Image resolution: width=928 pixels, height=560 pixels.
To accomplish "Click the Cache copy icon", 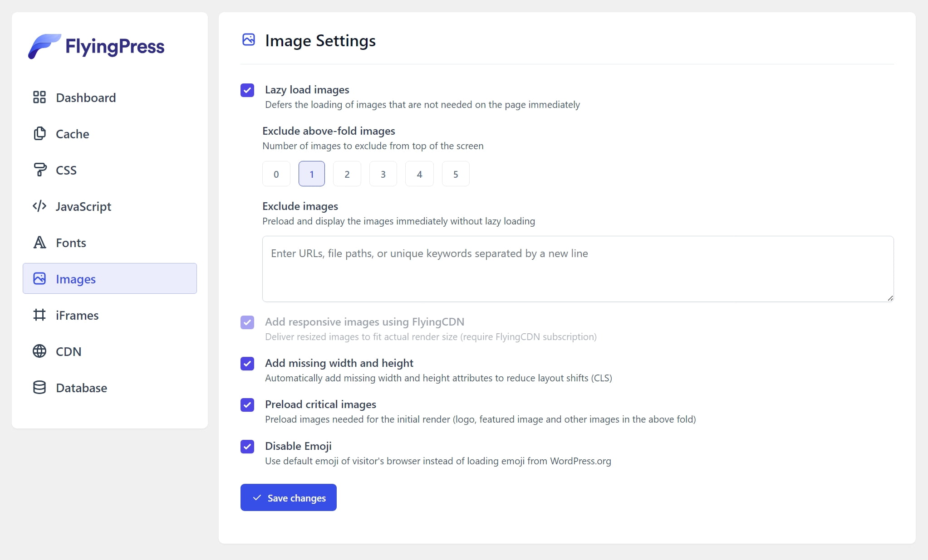I will pos(39,133).
